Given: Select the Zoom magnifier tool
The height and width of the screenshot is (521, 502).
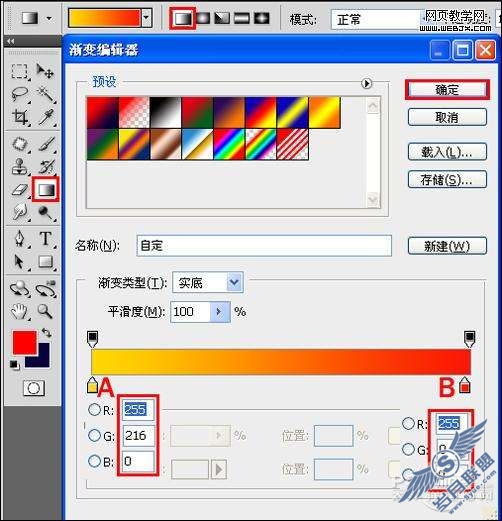Looking at the screenshot, I should coord(45,311).
